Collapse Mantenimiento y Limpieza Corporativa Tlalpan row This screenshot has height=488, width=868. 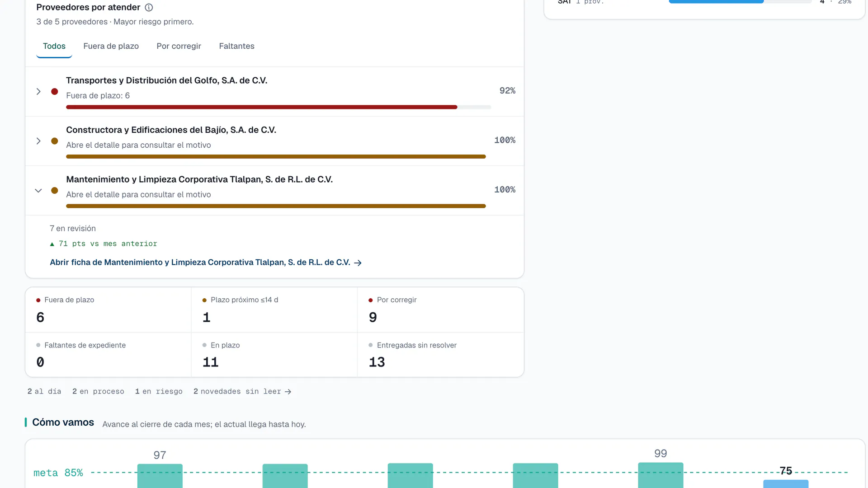point(38,191)
